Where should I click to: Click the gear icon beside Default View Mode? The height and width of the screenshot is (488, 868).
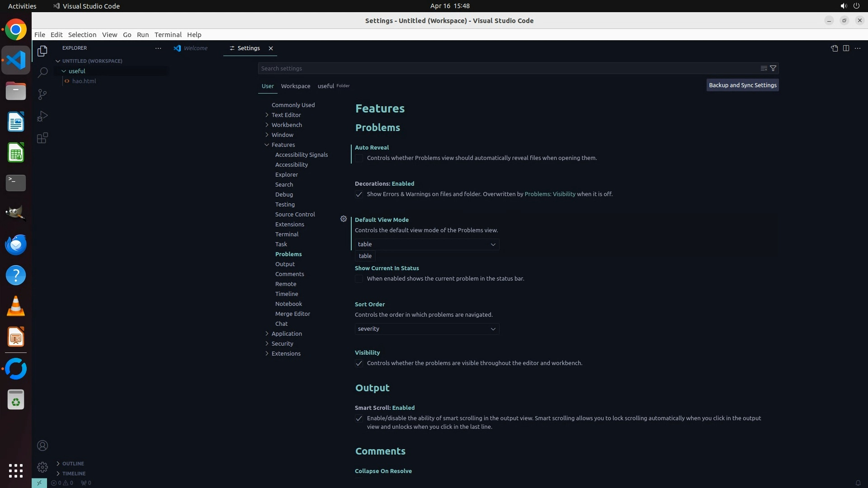344,219
